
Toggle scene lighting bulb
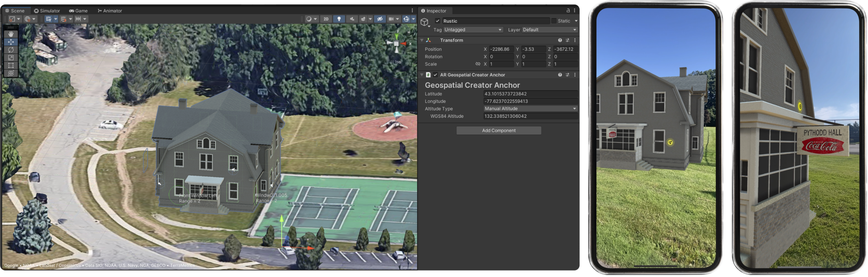click(339, 19)
